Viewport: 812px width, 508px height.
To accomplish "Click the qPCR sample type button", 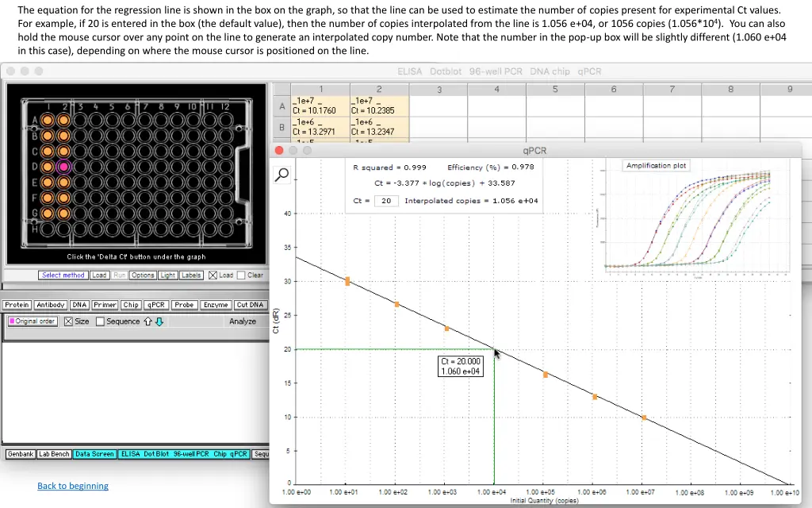I will [x=157, y=305].
